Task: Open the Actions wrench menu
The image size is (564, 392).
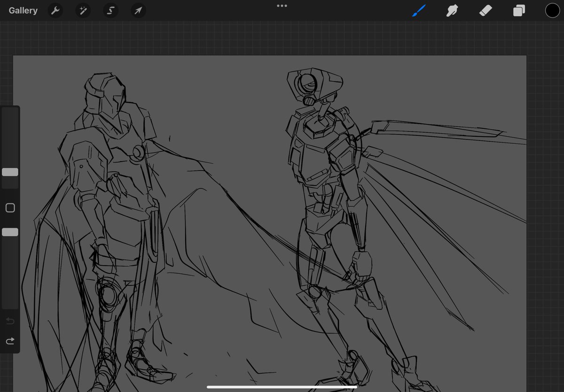Action: (x=55, y=10)
